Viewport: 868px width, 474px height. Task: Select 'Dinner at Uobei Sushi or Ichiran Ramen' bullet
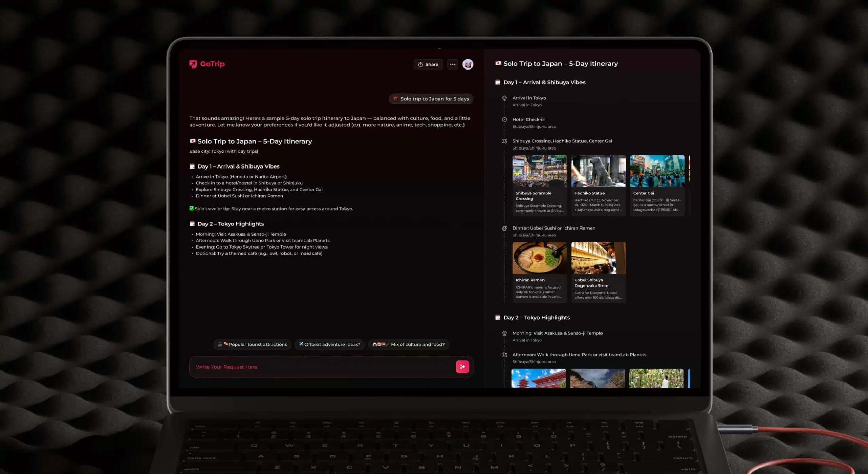tap(239, 196)
